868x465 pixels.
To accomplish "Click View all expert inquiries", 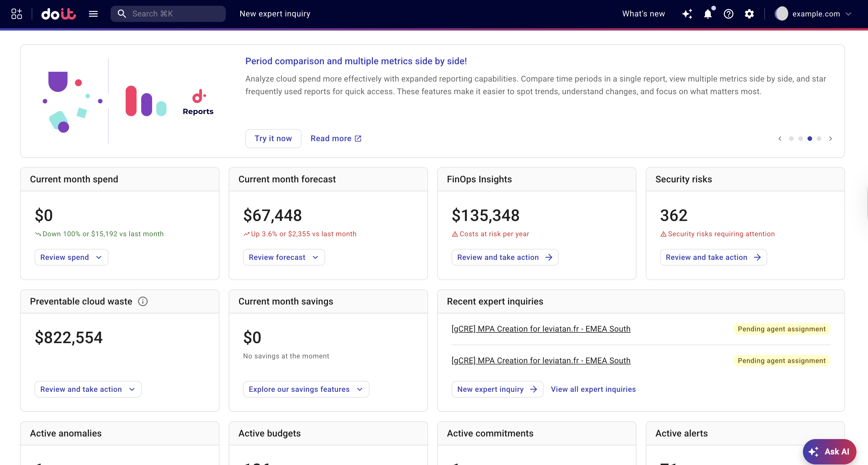I will tap(593, 389).
